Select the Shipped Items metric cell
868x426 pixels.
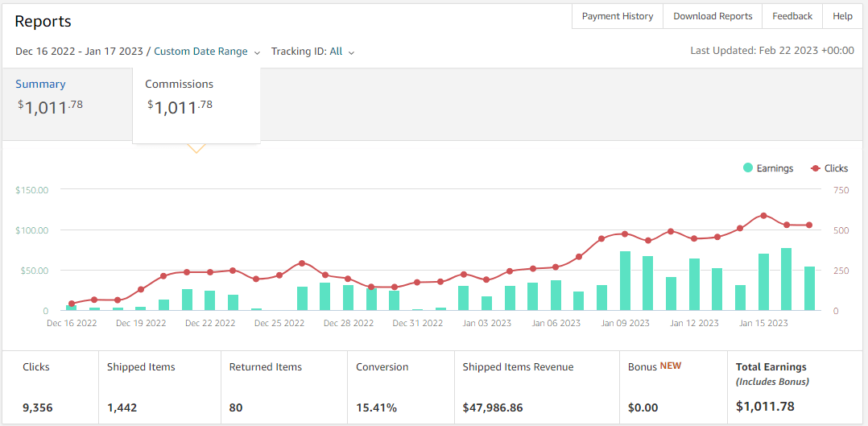point(159,387)
